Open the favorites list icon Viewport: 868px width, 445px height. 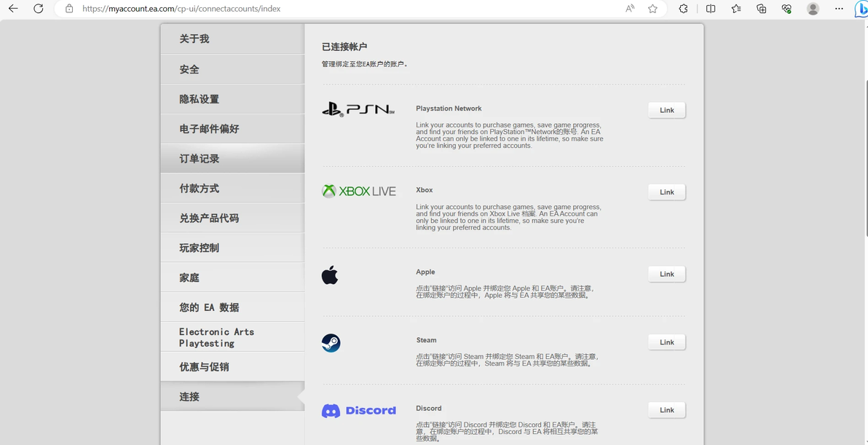click(735, 8)
